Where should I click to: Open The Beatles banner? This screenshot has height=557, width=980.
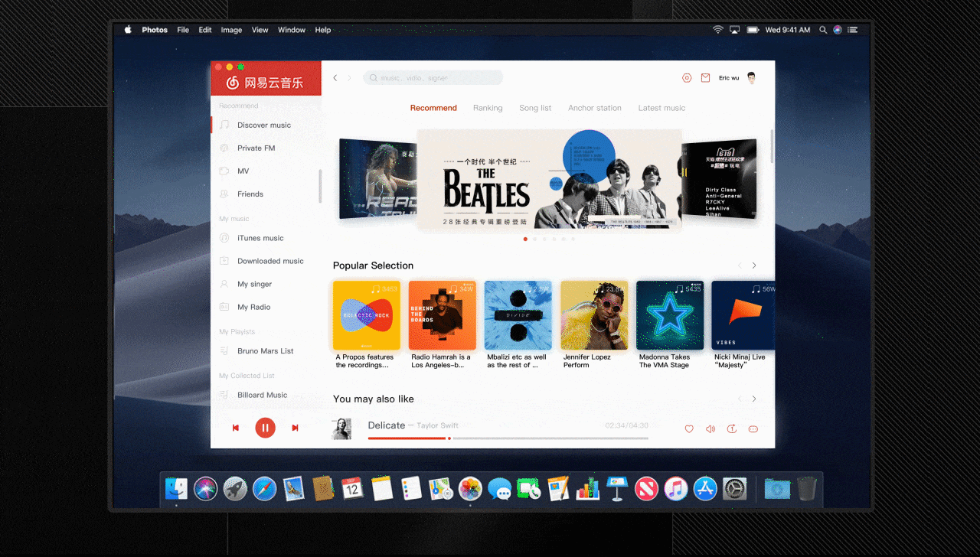[x=549, y=179]
